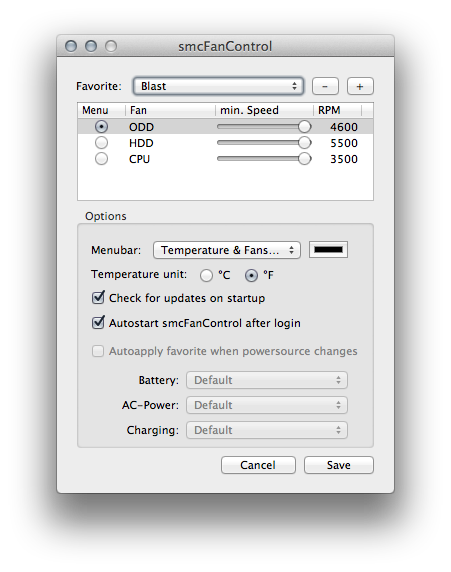Click the Save button
The image size is (451, 572).
click(x=339, y=465)
